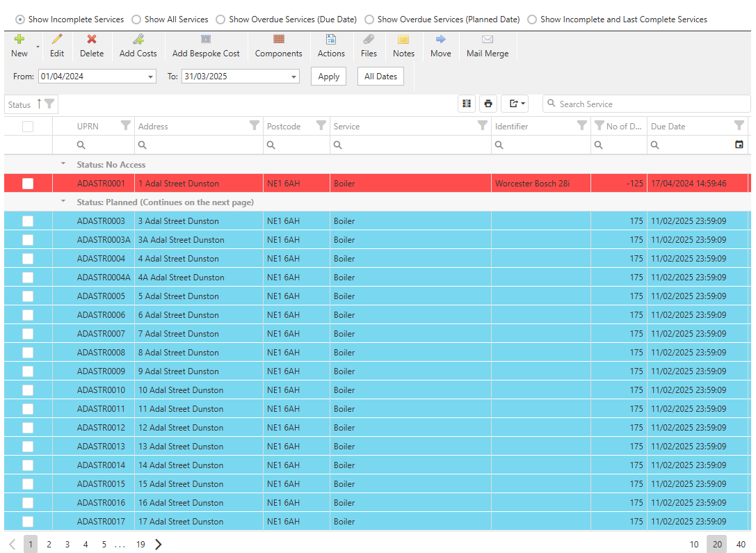Open the Components toolbar icon
Viewport: 756px width, 553px height.
(278, 40)
